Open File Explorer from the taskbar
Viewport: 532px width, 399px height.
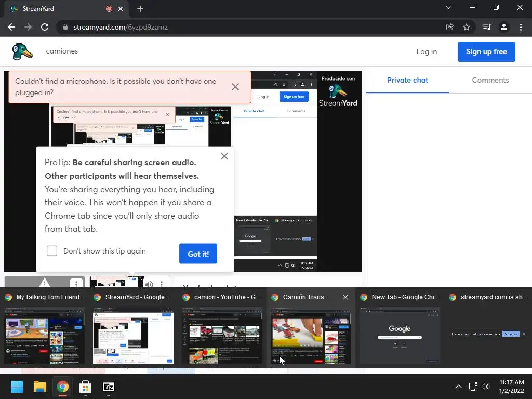39,387
